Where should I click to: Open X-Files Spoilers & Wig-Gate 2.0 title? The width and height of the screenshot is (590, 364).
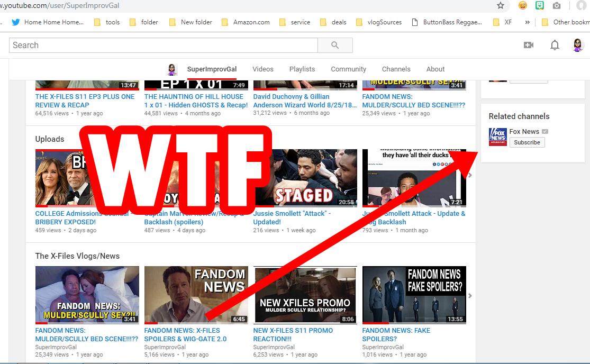185,335
